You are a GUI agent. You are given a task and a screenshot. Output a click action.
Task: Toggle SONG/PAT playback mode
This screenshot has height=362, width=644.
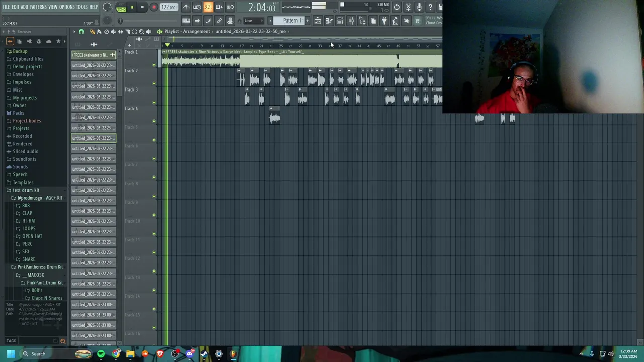(x=121, y=8)
